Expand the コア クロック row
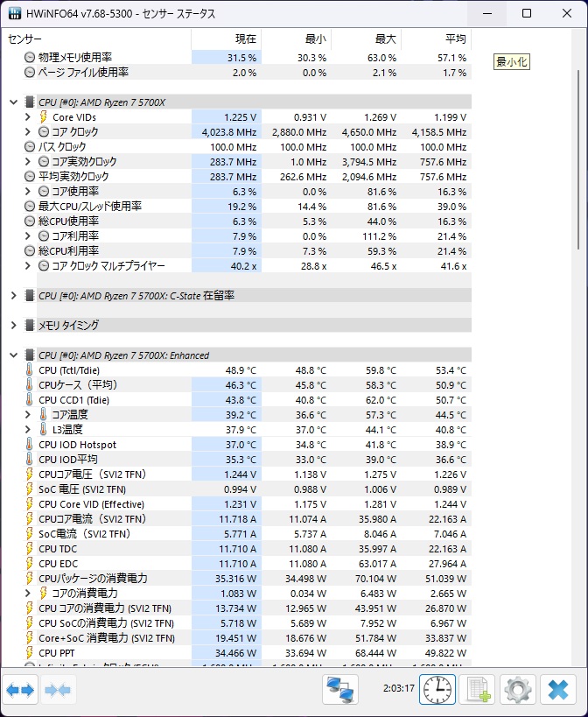This screenshot has height=717, width=588. pyautogui.click(x=28, y=132)
